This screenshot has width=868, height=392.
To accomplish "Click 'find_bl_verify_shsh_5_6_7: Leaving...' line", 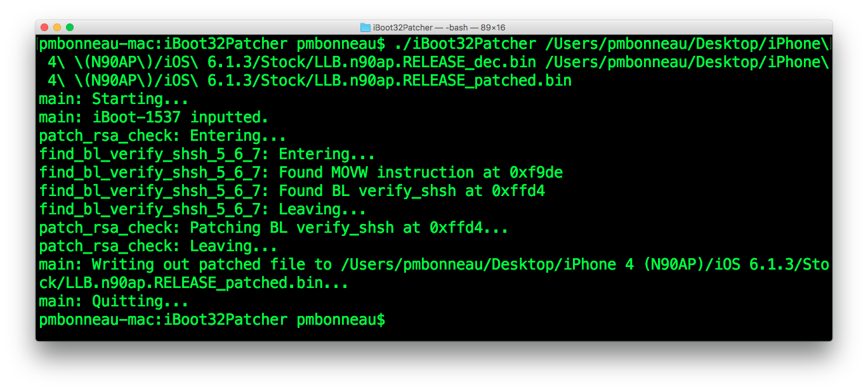I will (x=202, y=209).
